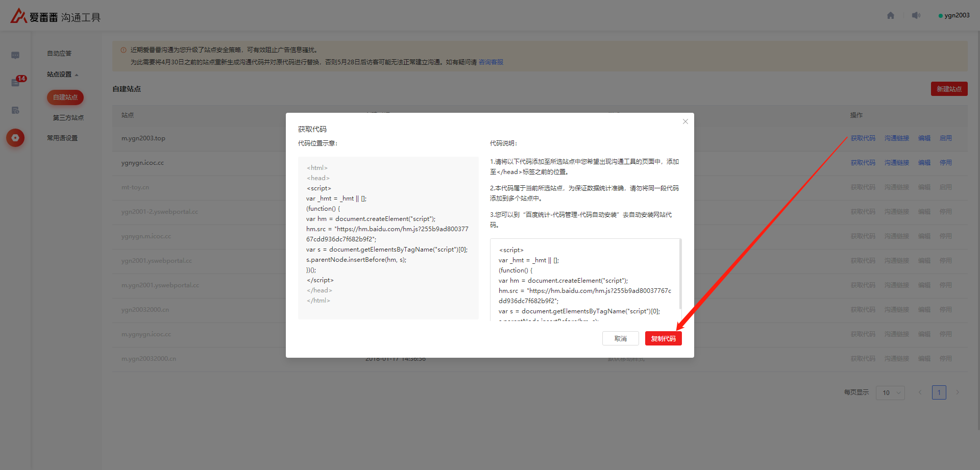Click the red 复制代码 copy code button

click(x=663, y=338)
